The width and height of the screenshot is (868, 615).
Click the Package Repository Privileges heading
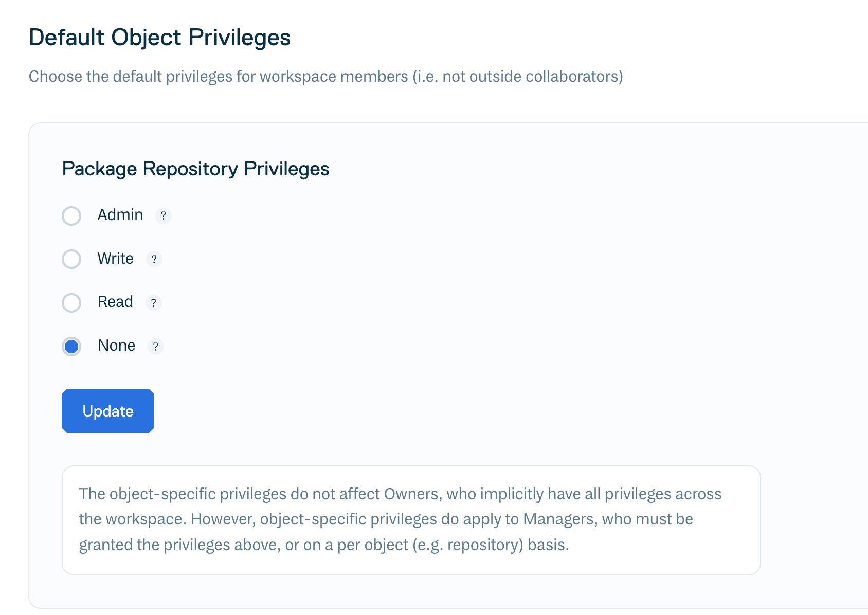click(195, 169)
